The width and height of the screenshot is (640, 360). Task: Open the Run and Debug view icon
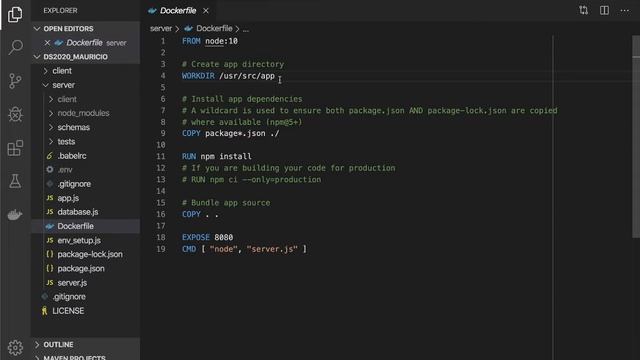click(x=15, y=114)
